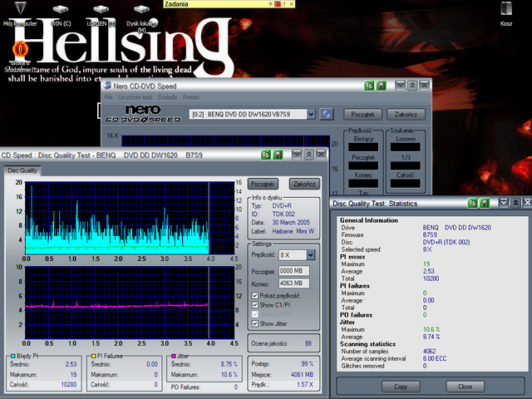
Task: Click the Początek 0000 MB input field
Action: (294, 271)
